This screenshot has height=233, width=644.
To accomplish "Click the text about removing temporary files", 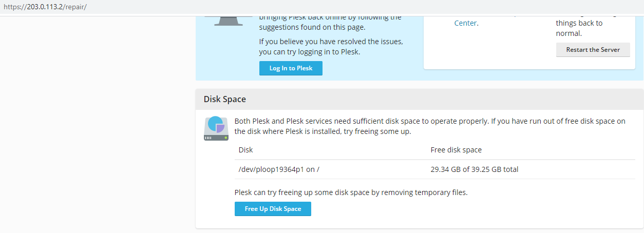I will [x=351, y=192].
